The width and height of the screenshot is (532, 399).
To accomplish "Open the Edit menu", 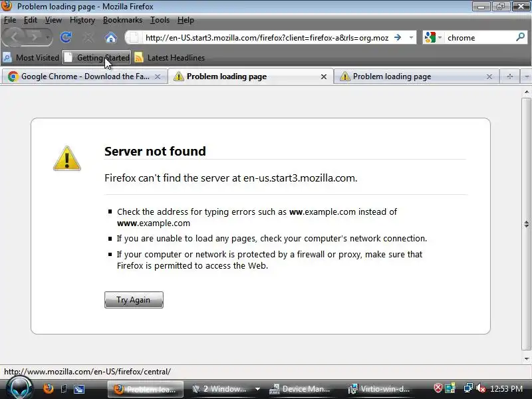I will 30,20.
